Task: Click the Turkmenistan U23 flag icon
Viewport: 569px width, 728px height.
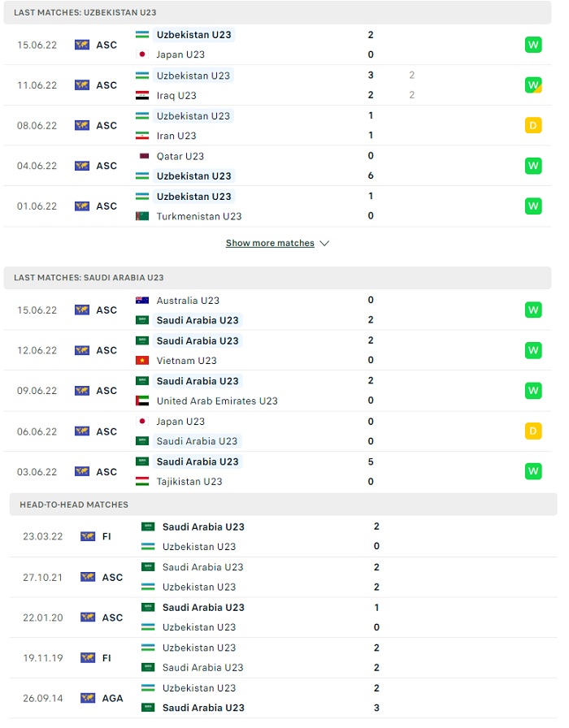Action: tap(142, 216)
